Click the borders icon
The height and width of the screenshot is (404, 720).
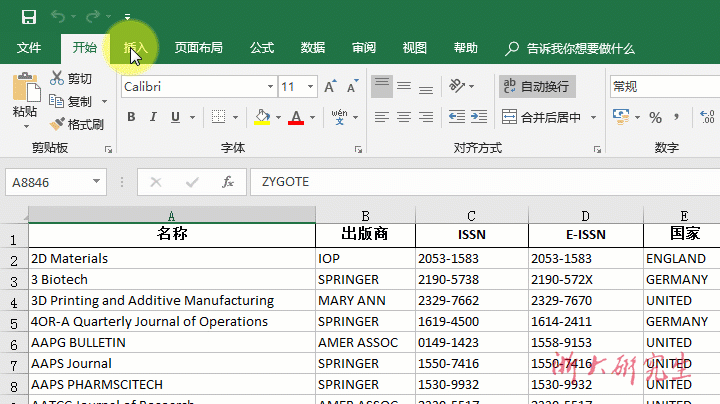(219, 117)
